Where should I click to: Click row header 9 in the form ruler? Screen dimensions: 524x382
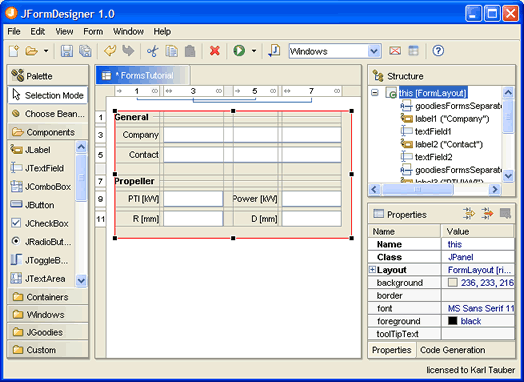tap(100, 199)
